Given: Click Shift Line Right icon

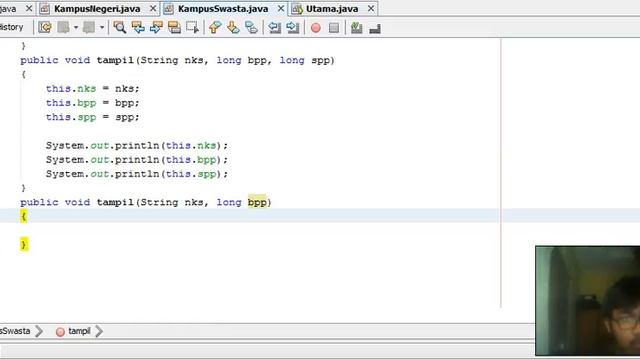Looking at the screenshot, I should click(x=293, y=27).
